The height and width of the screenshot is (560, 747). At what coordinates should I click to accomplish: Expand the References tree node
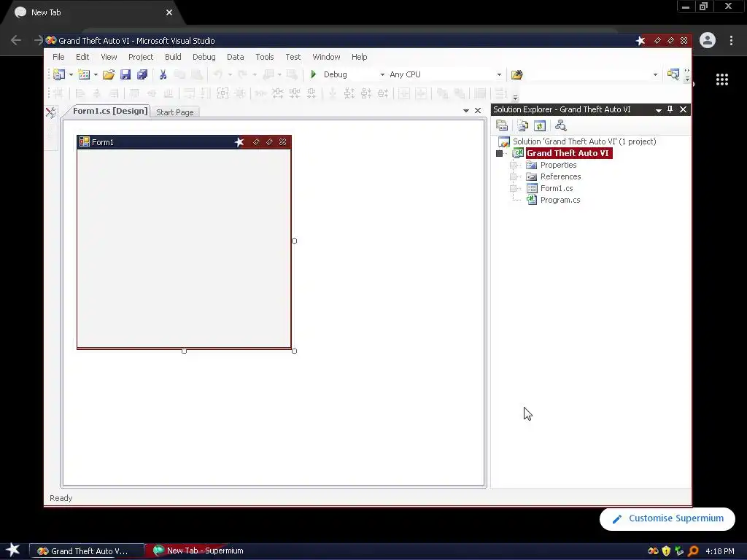pyautogui.click(x=513, y=176)
